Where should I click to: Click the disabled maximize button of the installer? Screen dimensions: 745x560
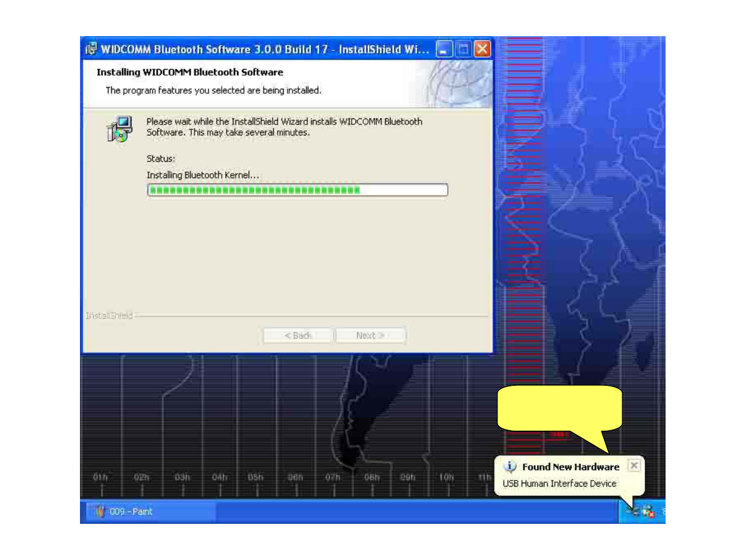[x=463, y=49]
